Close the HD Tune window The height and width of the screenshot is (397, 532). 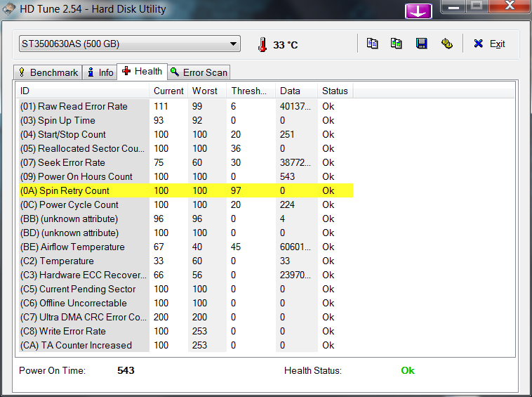pyautogui.click(x=510, y=6)
